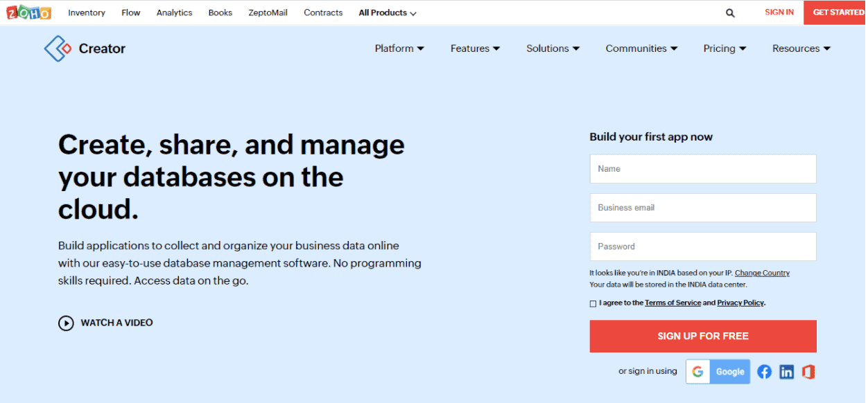This screenshot has width=868, height=403.
Task: Click the "Build your first app now" heading
Action: coord(651,137)
